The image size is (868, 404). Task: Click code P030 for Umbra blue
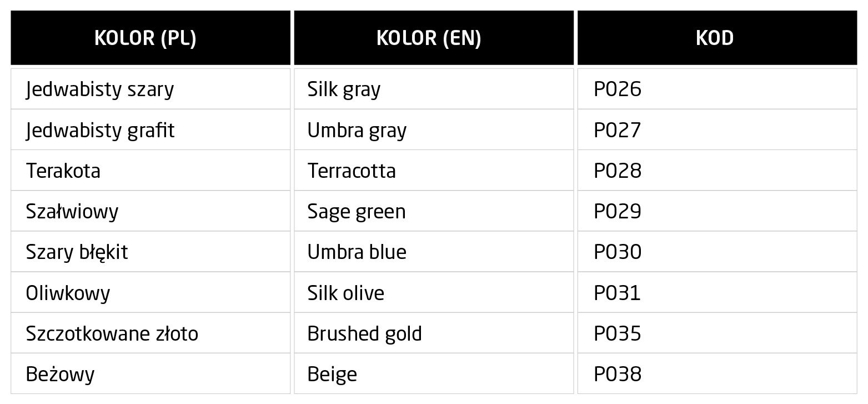(618, 252)
